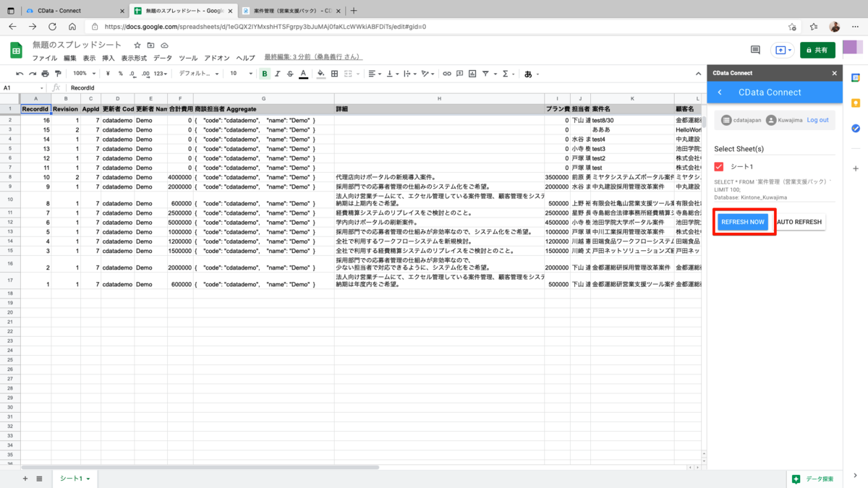The width and height of the screenshot is (868, 488).
Task: Click the Log out link
Action: point(818,120)
